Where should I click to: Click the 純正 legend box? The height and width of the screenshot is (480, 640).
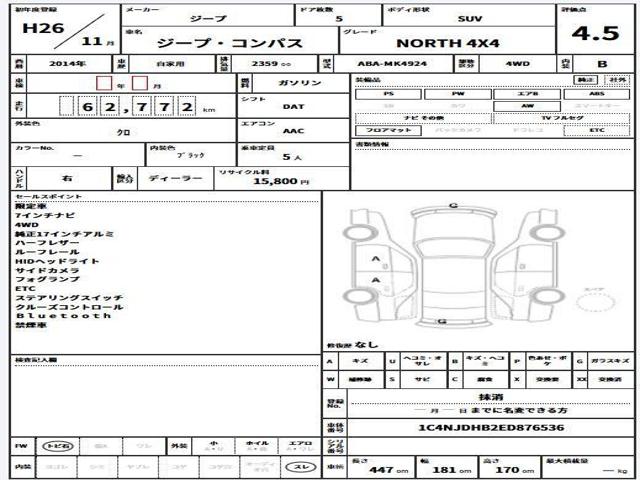click(x=585, y=80)
